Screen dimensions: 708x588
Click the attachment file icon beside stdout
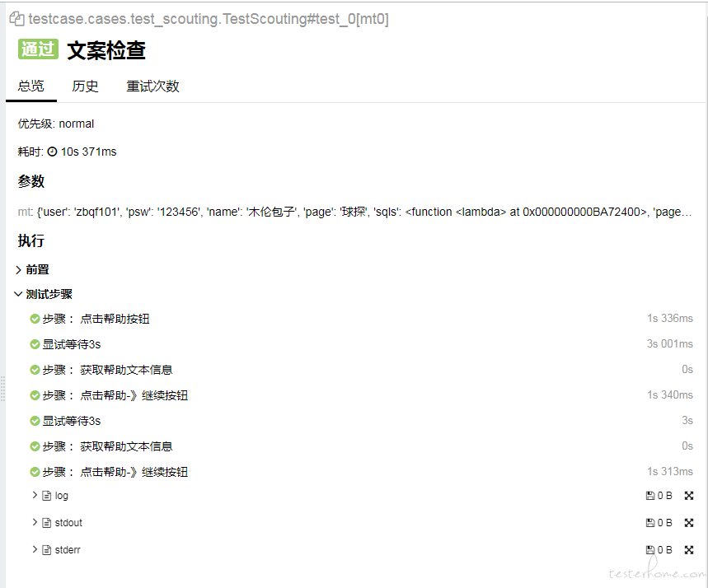click(x=45, y=522)
